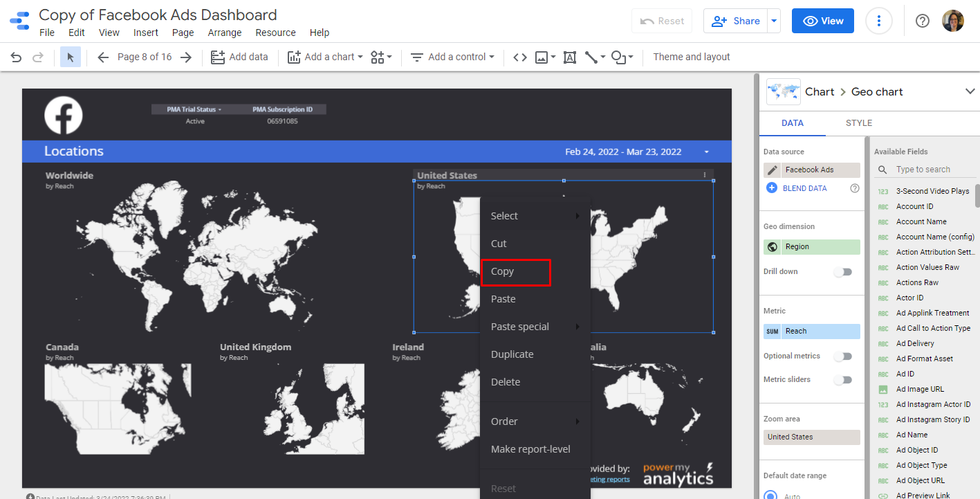Screen dimensions: 980x499
Task: Open the Share options dropdown arrow
Action: click(775, 21)
